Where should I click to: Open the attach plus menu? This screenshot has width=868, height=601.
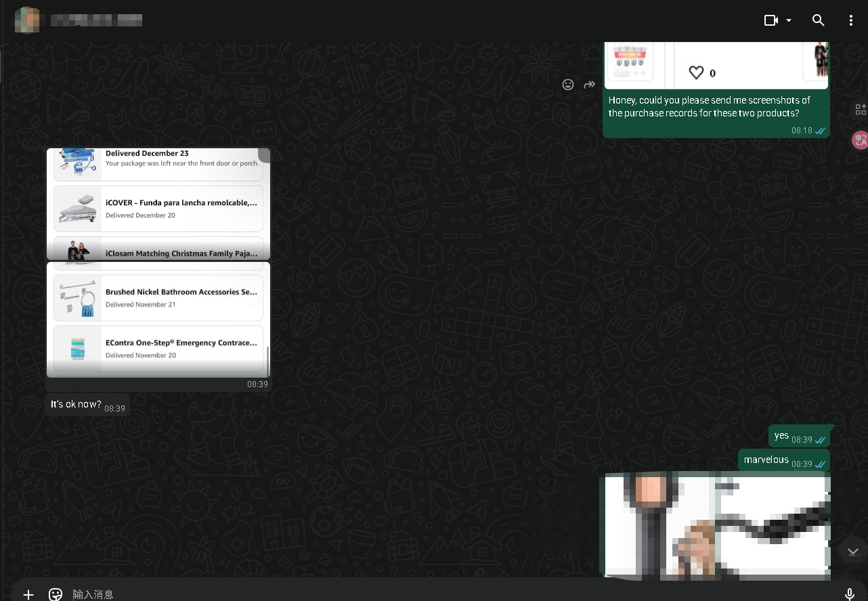point(28,594)
